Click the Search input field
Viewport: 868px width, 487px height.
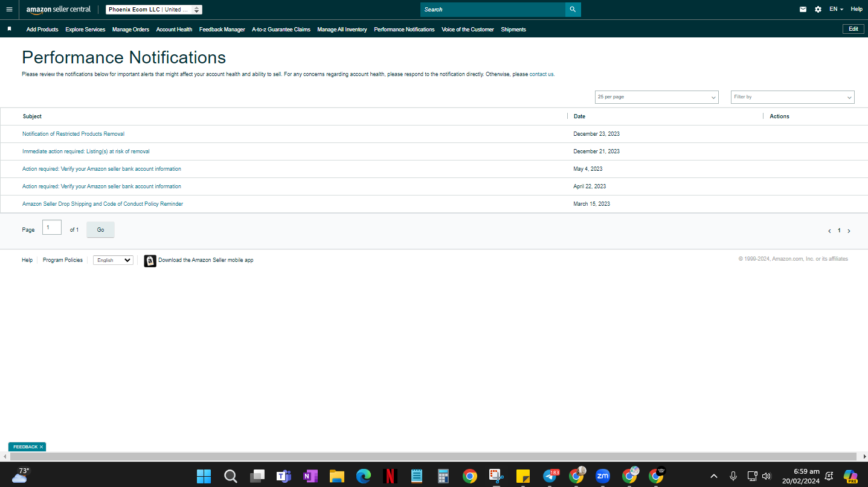click(x=493, y=10)
